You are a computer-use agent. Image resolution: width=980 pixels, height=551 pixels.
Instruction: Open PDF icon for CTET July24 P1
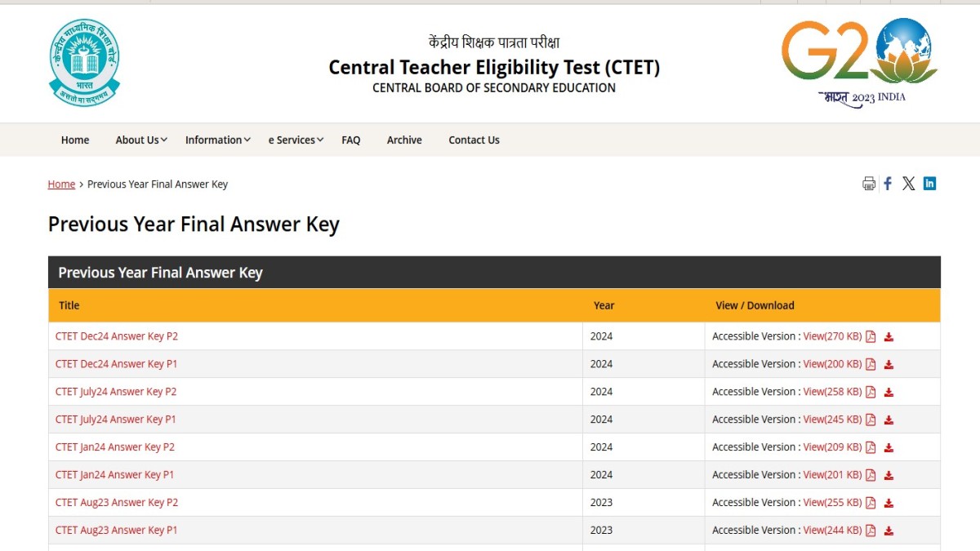coord(871,420)
